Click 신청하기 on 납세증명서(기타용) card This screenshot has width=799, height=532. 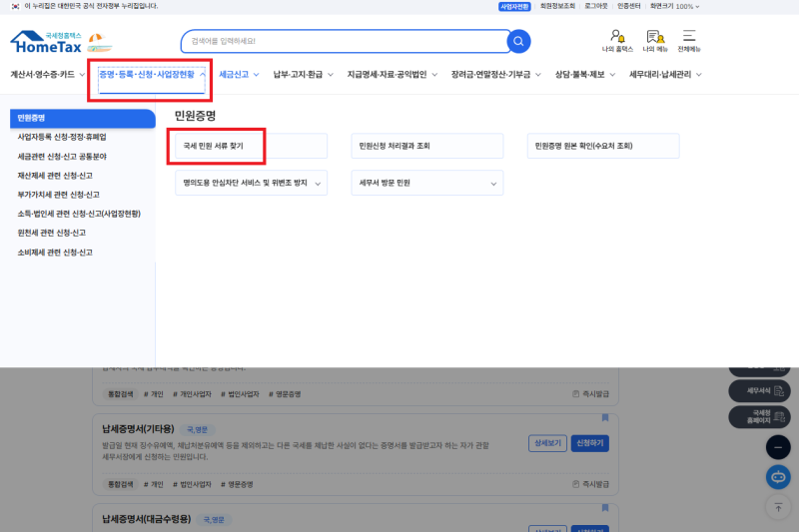(589, 443)
